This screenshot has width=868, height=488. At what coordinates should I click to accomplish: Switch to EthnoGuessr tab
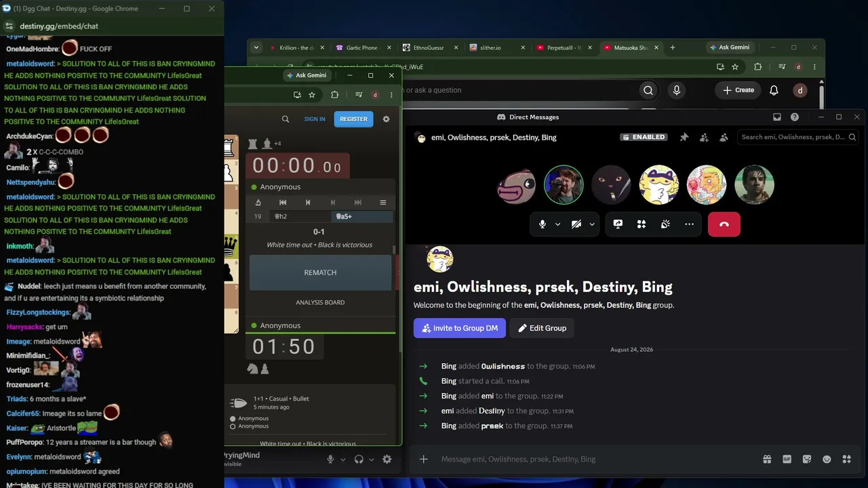429,47
